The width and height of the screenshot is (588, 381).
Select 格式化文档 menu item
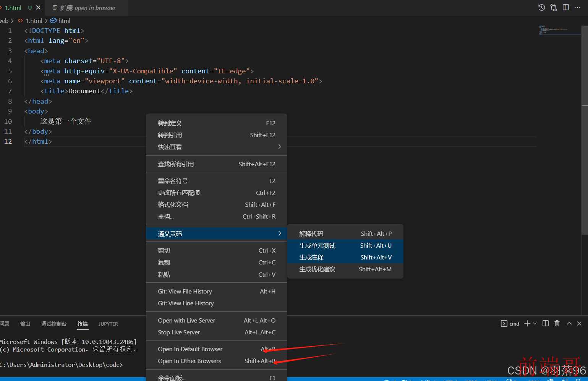point(217,204)
